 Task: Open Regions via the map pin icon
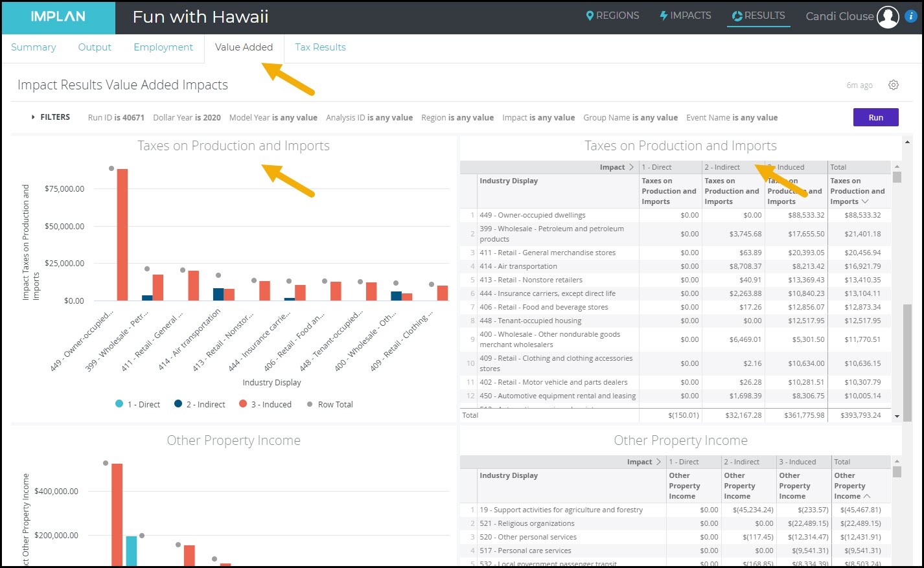point(590,16)
